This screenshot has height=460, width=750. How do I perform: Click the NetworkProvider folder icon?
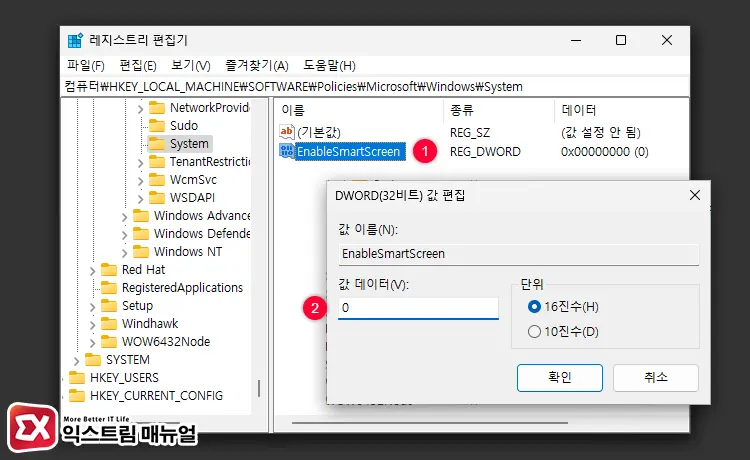coord(157,108)
